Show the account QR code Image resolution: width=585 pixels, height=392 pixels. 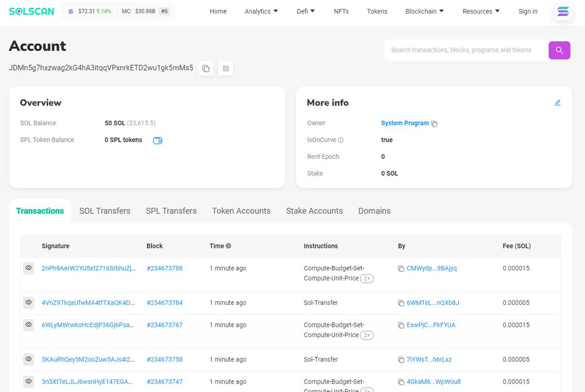coord(226,68)
